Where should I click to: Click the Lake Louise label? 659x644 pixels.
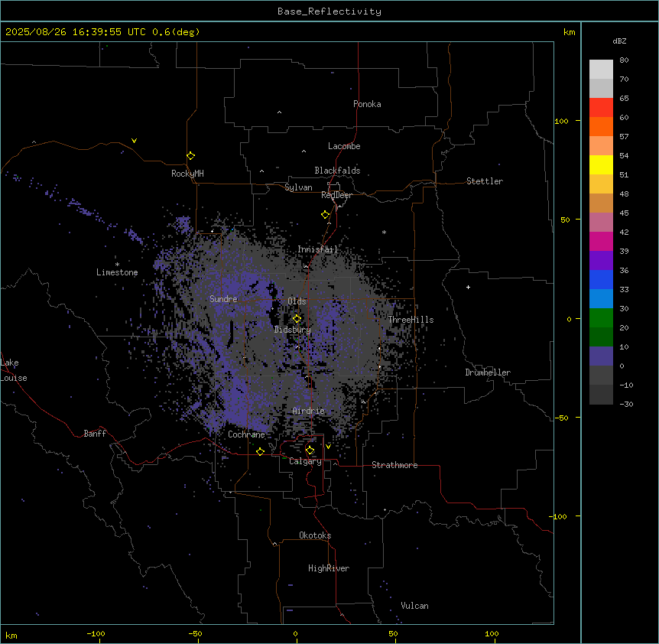[14, 370]
